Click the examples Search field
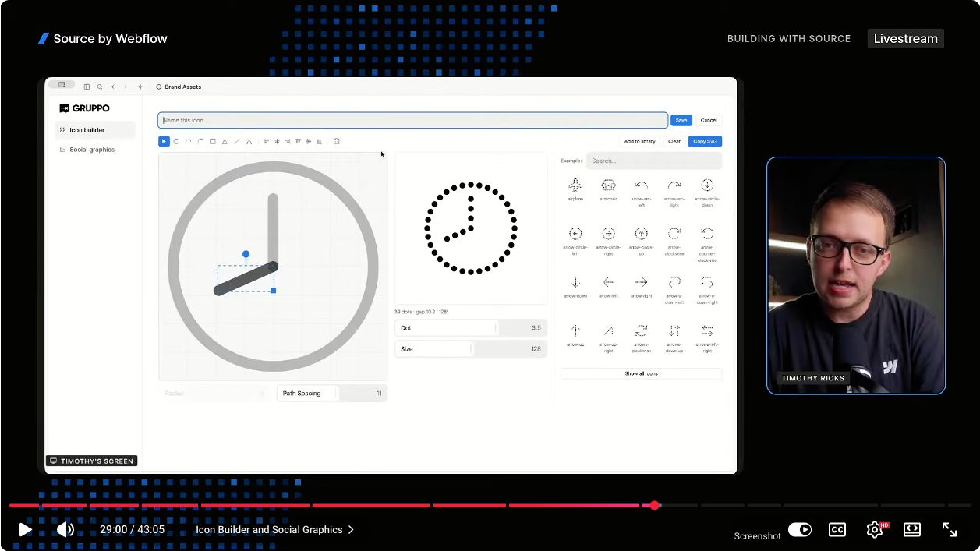 pos(654,161)
